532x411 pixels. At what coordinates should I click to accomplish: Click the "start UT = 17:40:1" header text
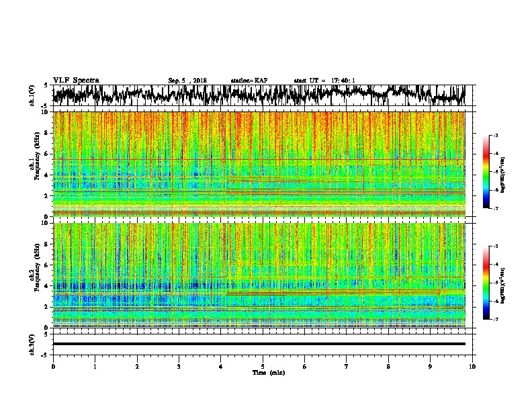pos(324,81)
